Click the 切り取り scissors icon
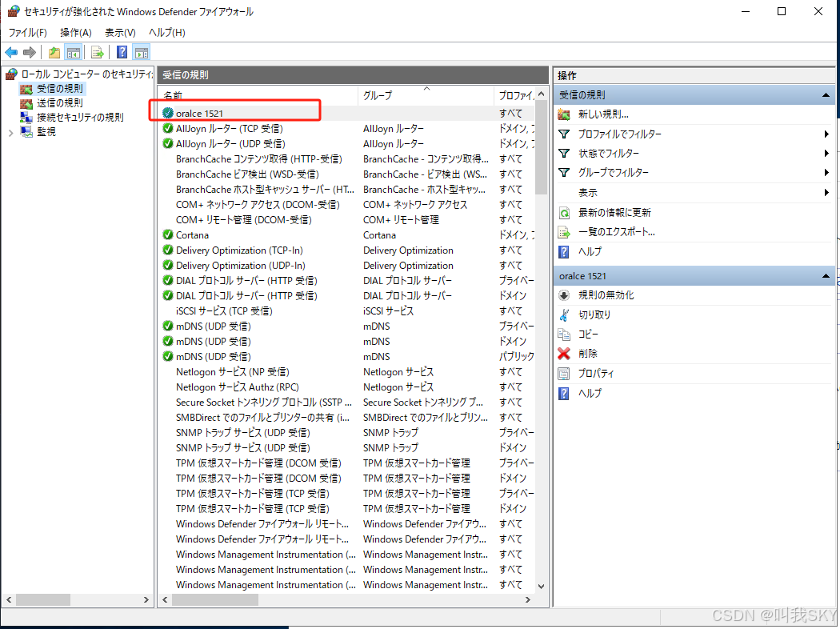This screenshot has height=629, width=840. click(564, 315)
